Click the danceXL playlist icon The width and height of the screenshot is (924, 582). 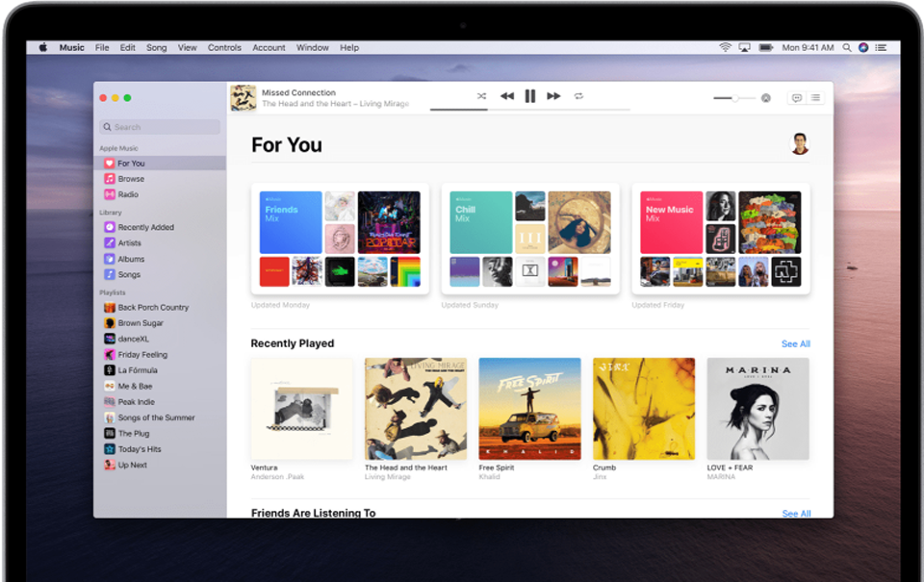[x=110, y=339]
